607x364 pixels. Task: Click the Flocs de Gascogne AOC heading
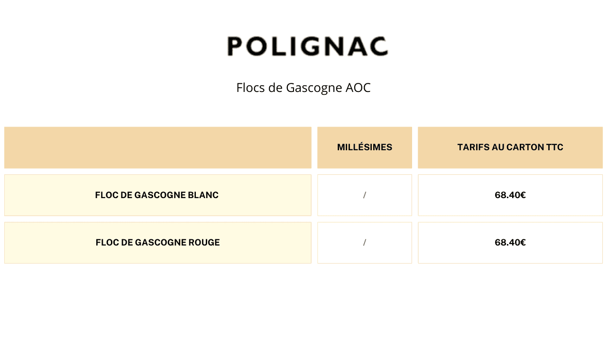[x=303, y=88]
